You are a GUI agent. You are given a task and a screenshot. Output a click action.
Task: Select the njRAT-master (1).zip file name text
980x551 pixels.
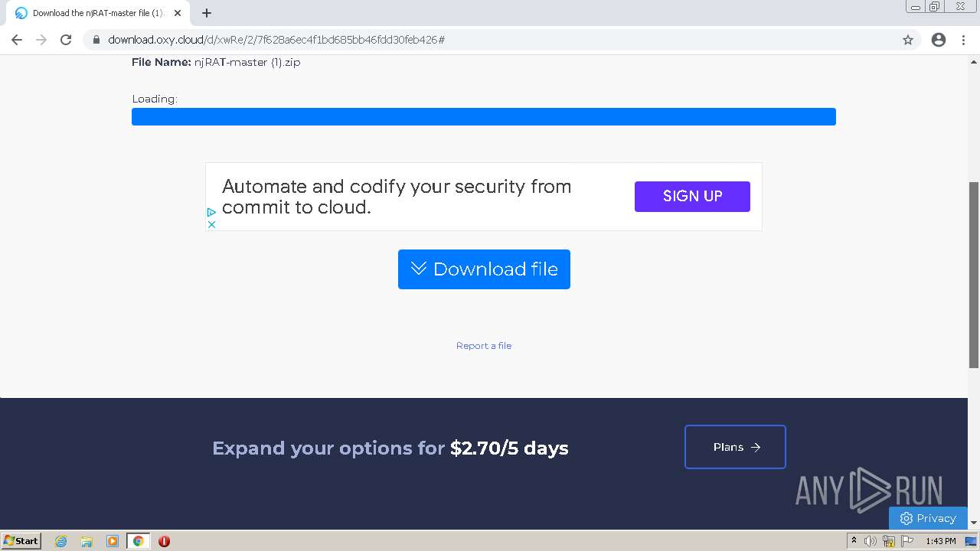point(247,63)
